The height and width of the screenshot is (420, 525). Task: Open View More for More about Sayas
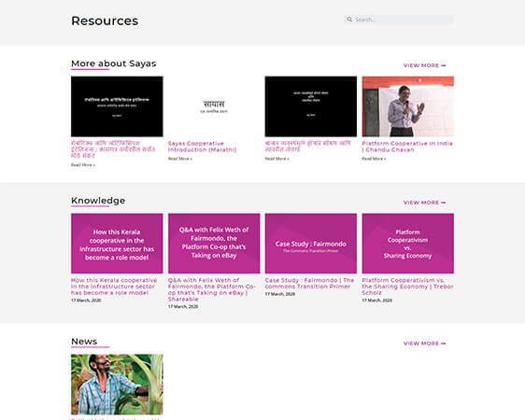424,65
